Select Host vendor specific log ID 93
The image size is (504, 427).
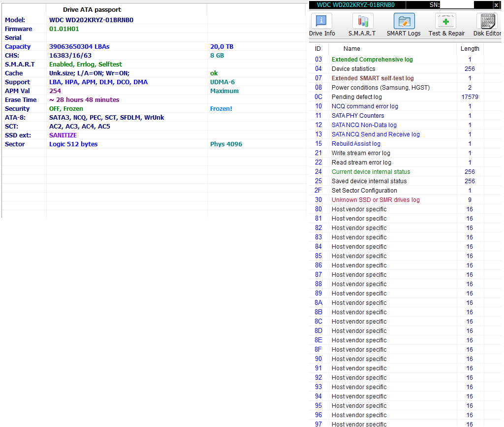click(405, 387)
